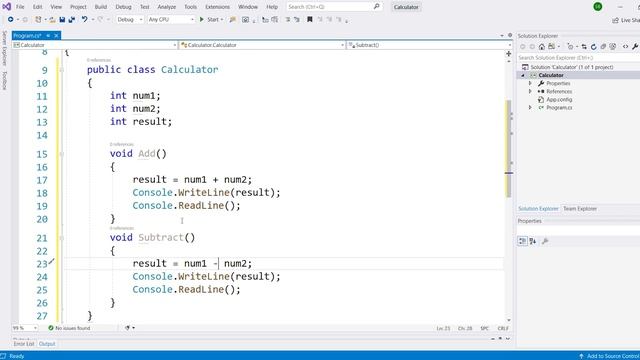Open the Debug menu
Screen dimensions: 640x360
(123, 7)
